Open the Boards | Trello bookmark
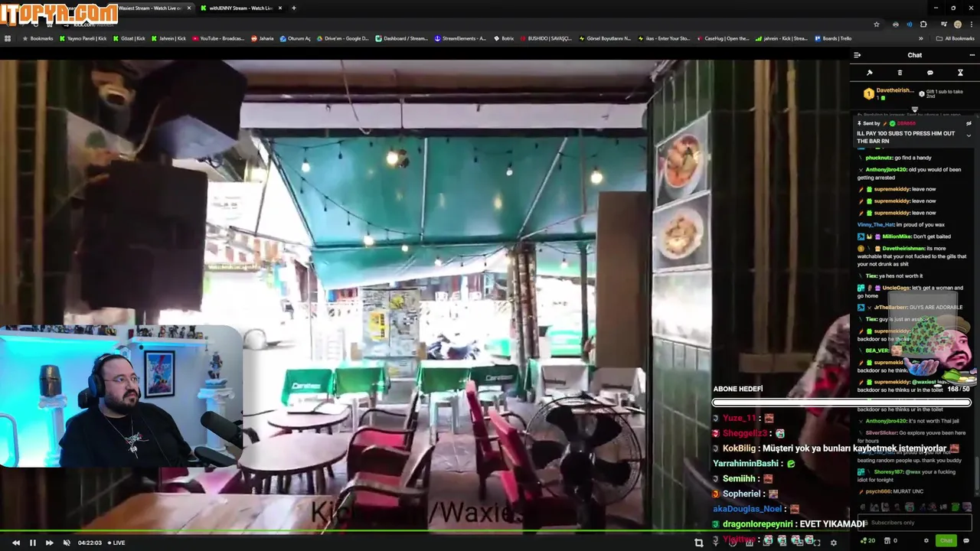Screen dimensions: 980x551 coord(833,38)
